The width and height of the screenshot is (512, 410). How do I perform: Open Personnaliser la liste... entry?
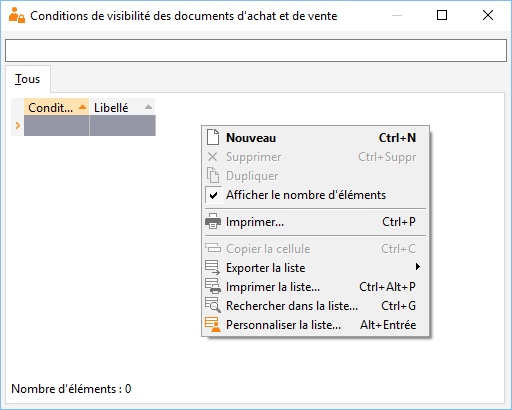click(x=315, y=325)
